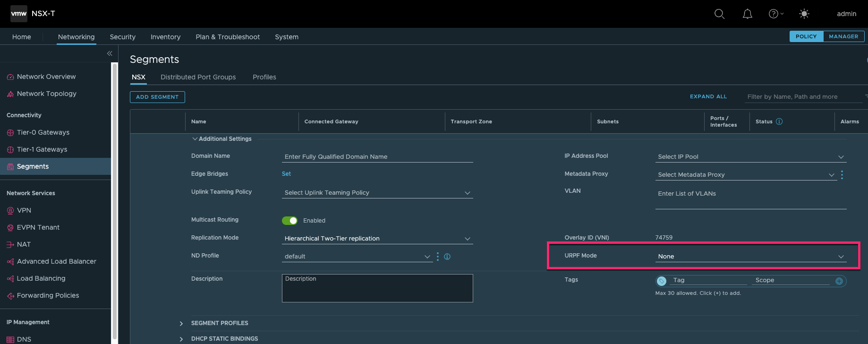The height and width of the screenshot is (344, 868).
Task: Click the Tier-0 Gateways icon
Action: point(10,133)
